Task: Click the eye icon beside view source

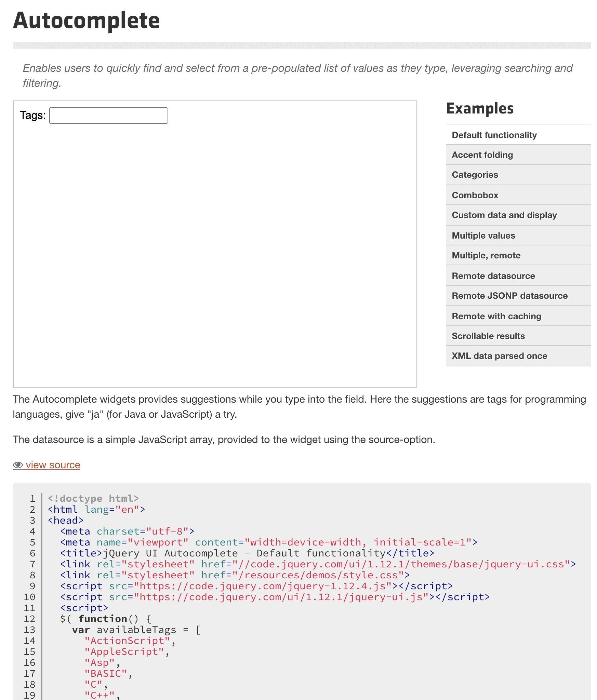Action: [x=18, y=465]
